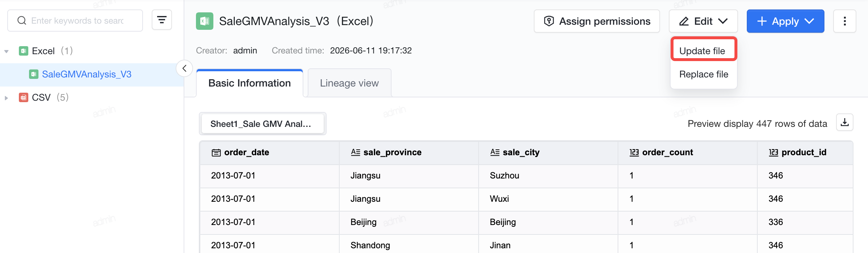Click the download preview data icon
868x253 pixels.
point(845,123)
